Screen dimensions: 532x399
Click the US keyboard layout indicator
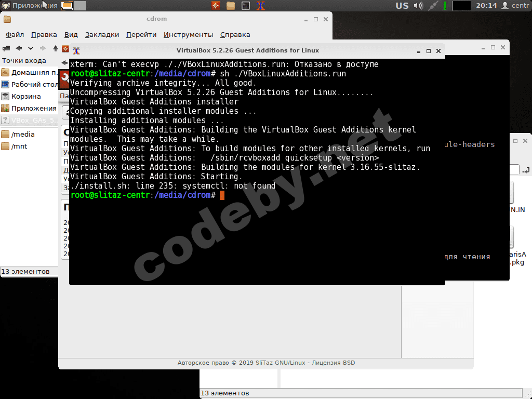[x=402, y=6]
